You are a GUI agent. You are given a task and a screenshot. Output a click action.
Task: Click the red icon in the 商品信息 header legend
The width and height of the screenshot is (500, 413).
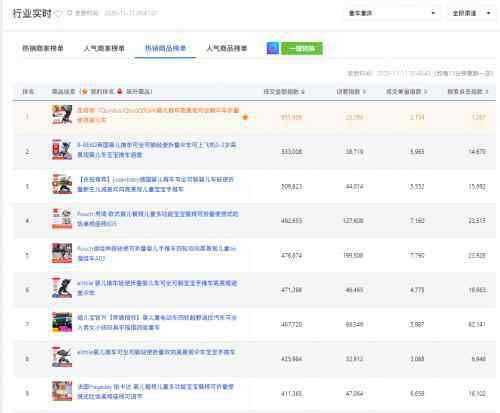pyautogui.click(x=120, y=91)
